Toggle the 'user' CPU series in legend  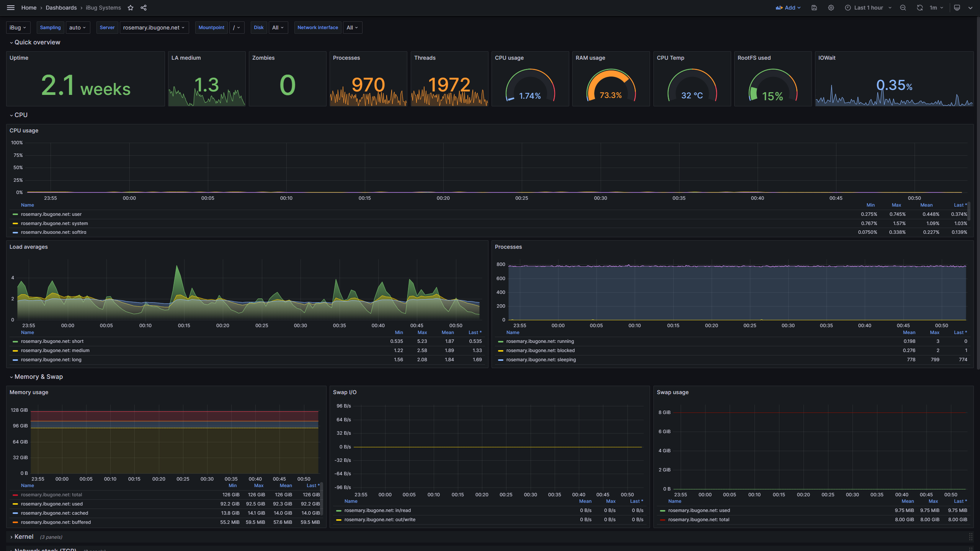[x=51, y=214]
